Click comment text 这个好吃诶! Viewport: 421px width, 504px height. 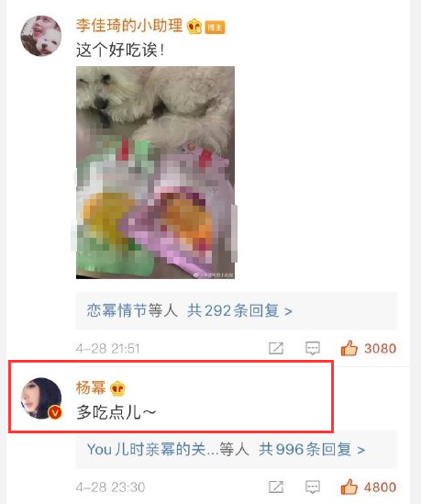[121, 50]
